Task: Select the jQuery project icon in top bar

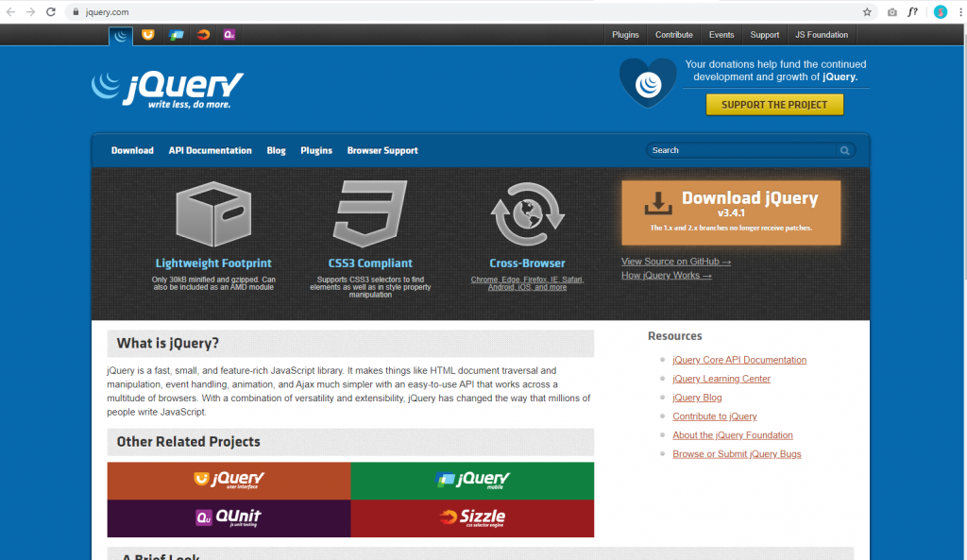Action: coord(121,35)
